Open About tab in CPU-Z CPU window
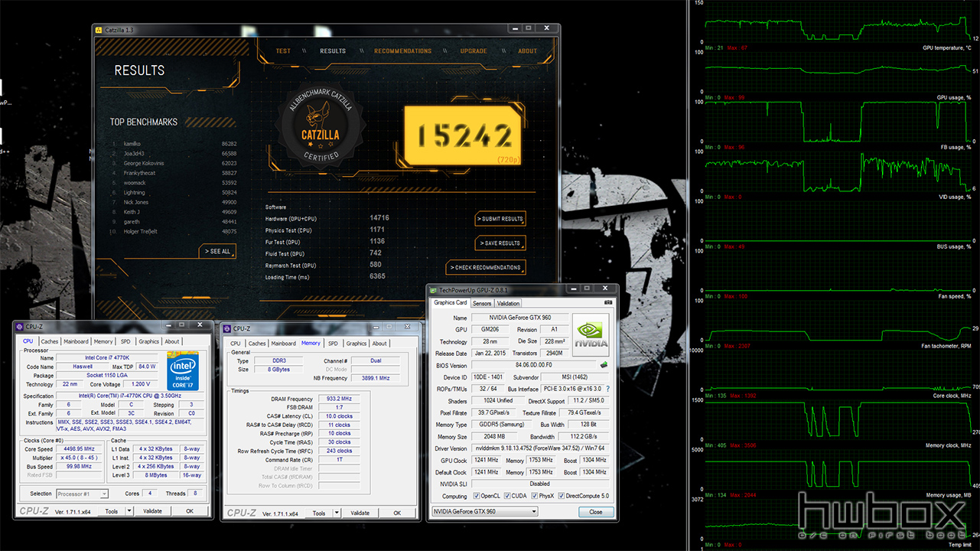The width and height of the screenshot is (980, 551). pos(172,341)
